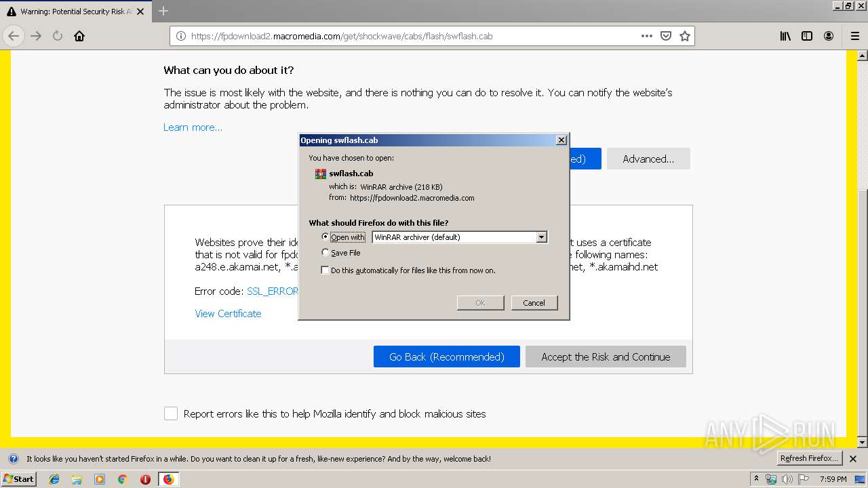Click the swflash.cab WinRAR file icon
Viewport: 868px width, 488px height.
[x=321, y=174]
